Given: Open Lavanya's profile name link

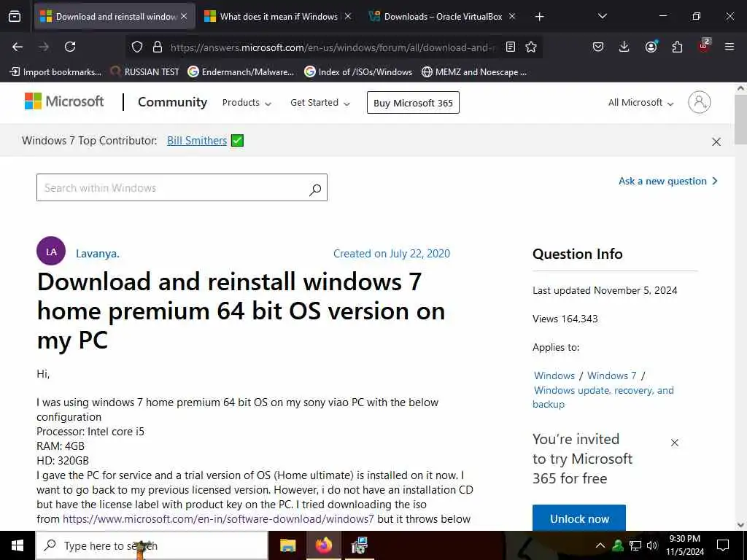Looking at the screenshot, I should tap(98, 254).
